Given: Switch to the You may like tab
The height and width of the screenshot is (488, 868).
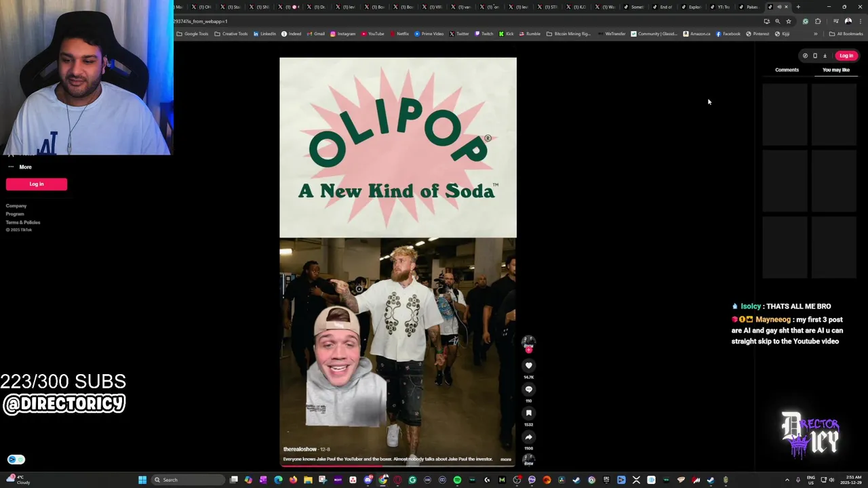Looking at the screenshot, I should click(x=835, y=70).
